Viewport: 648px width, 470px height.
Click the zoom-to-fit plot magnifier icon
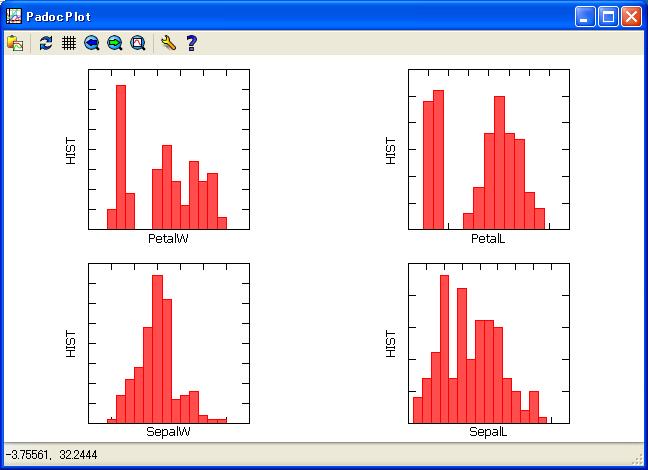click(138, 43)
